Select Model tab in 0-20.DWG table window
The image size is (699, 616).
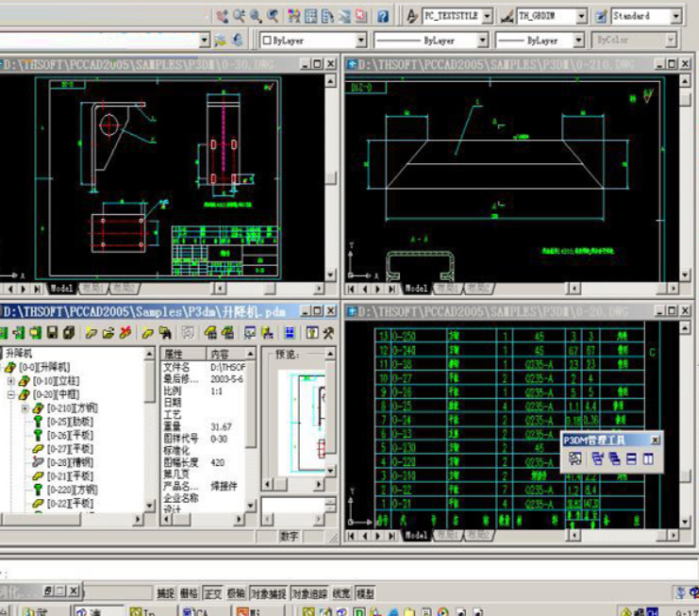point(416,536)
